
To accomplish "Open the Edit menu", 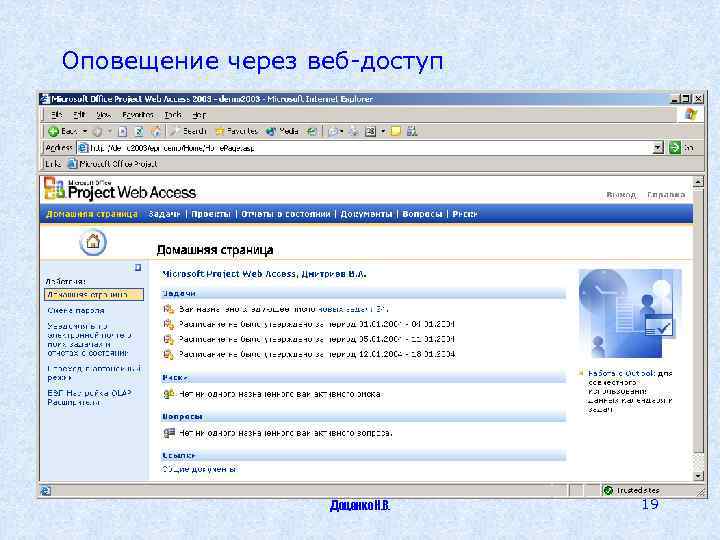I will 80,115.
